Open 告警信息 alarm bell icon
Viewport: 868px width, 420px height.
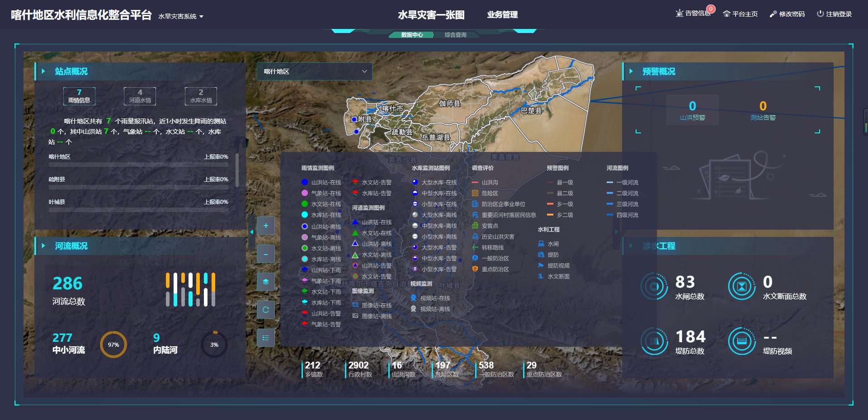coord(679,14)
